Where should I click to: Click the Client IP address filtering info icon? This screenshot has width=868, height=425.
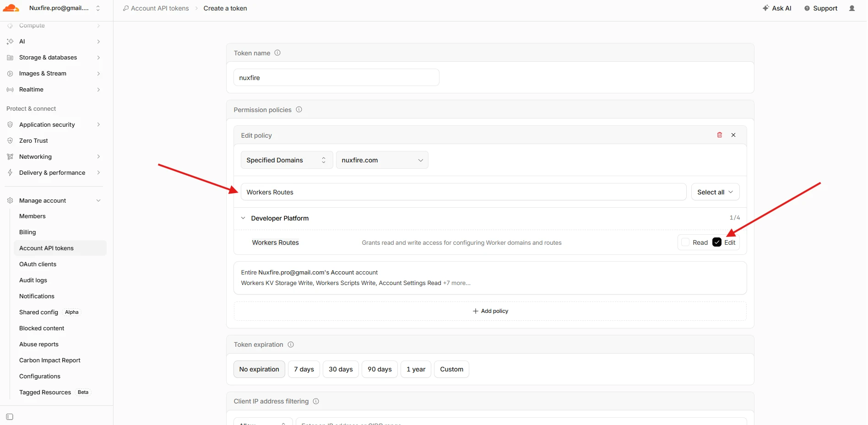tap(316, 401)
